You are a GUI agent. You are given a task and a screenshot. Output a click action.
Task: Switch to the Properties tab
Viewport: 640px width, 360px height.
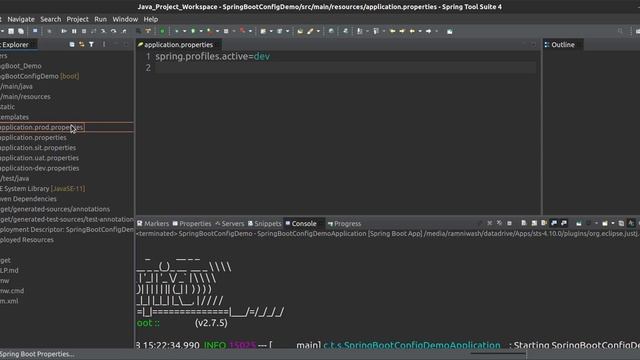pyautogui.click(x=192, y=224)
